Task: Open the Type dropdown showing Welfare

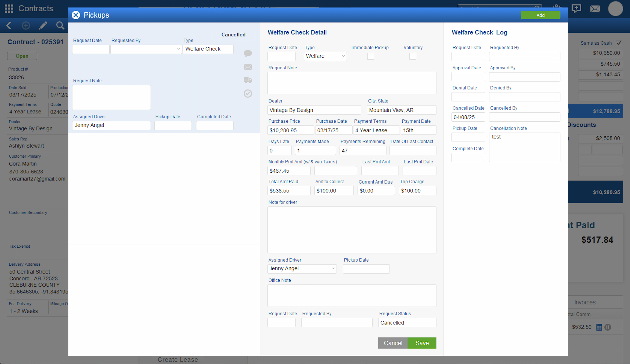Action: 325,56
